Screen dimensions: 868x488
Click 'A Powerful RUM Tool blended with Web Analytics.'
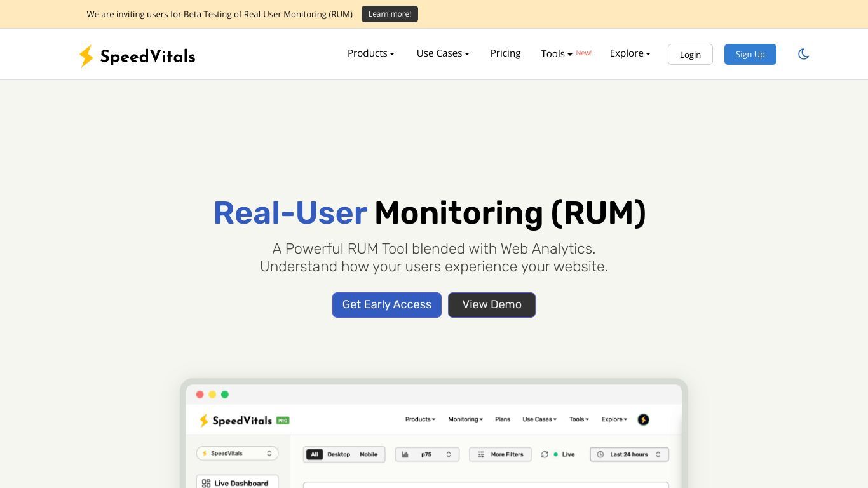pyautogui.click(x=434, y=248)
